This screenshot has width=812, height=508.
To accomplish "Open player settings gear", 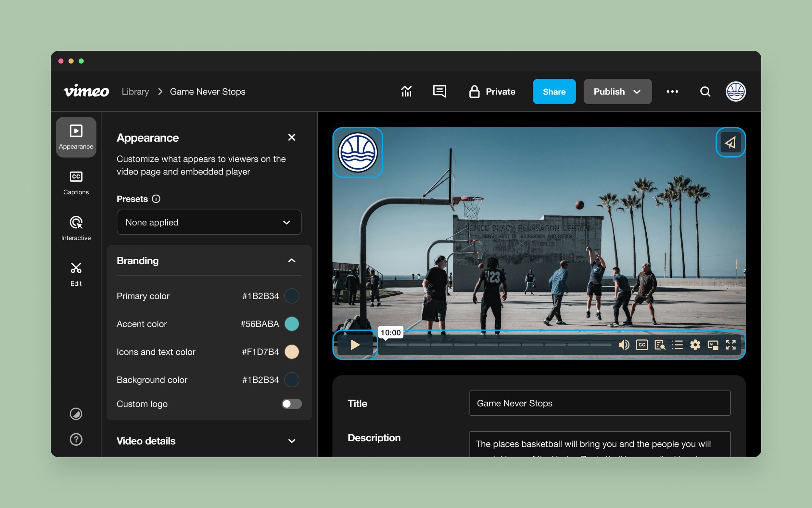I will pyautogui.click(x=695, y=345).
